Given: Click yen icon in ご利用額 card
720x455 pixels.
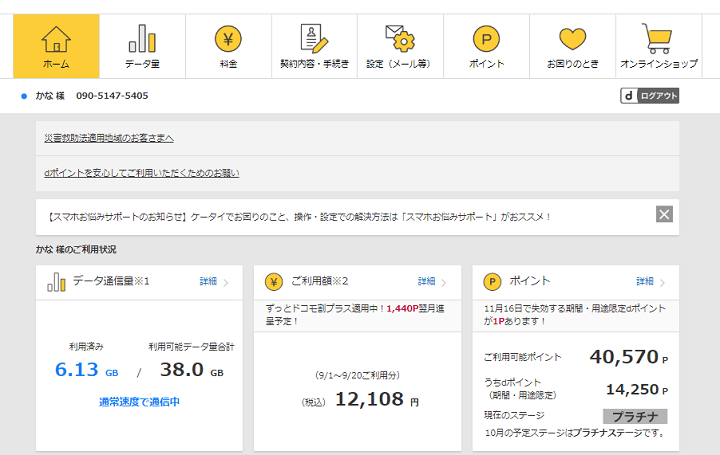Looking at the screenshot, I should coord(274,282).
